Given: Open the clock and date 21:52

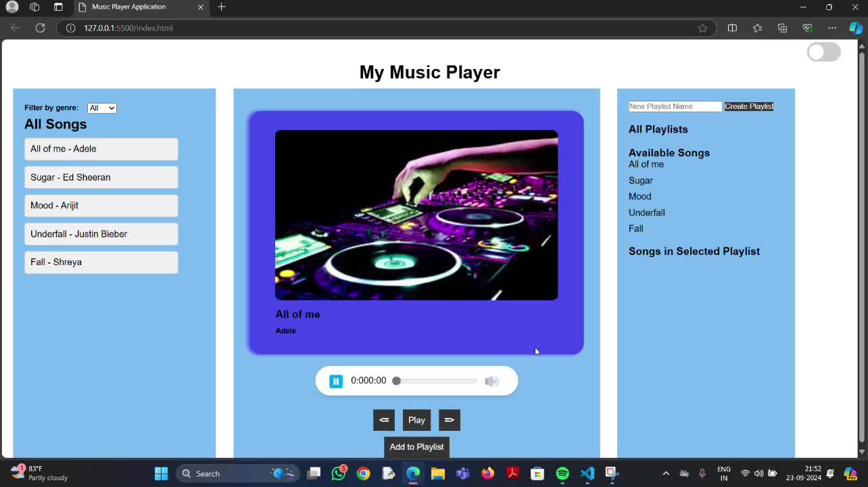Looking at the screenshot, I should [x=804, y=473].
